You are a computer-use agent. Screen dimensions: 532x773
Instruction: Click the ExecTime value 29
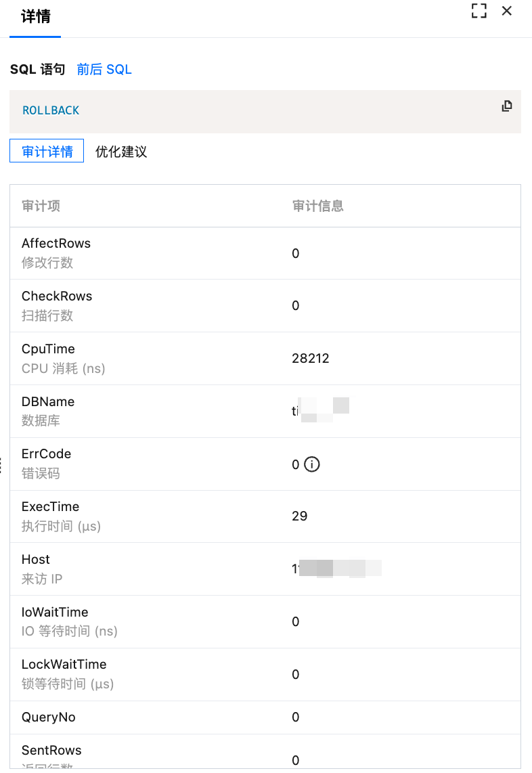pyautogui.click(x=299, y=516)
